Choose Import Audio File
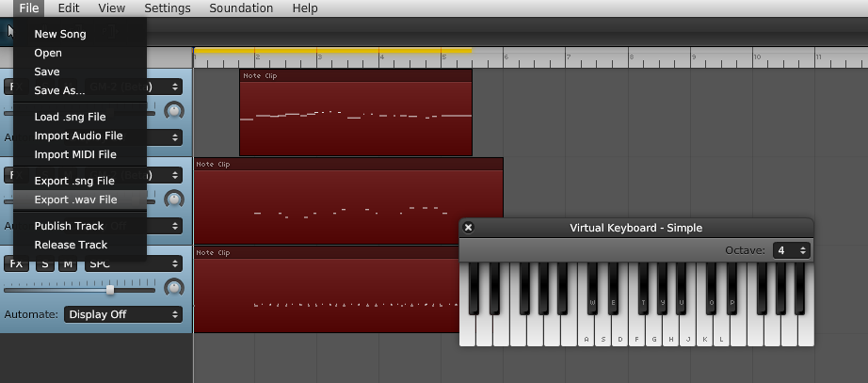Screen dimensions: 868x383 tap(80, 136)
